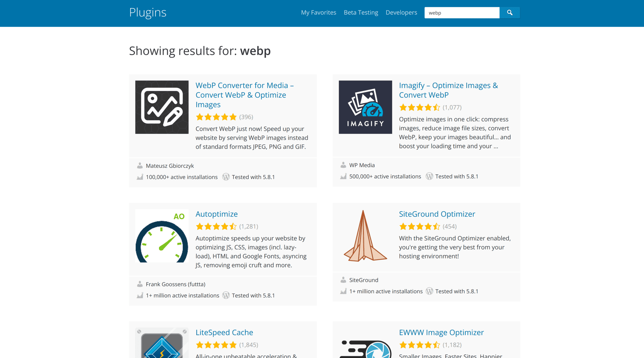Click installations chart icon in the SiteGround card

343,291
